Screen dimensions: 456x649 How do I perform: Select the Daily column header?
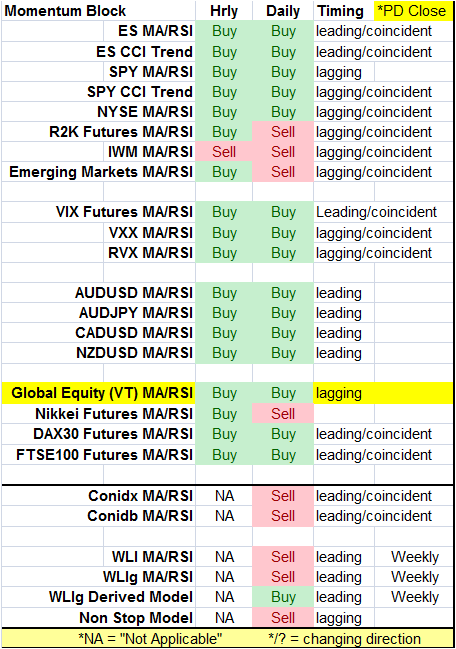283,11
